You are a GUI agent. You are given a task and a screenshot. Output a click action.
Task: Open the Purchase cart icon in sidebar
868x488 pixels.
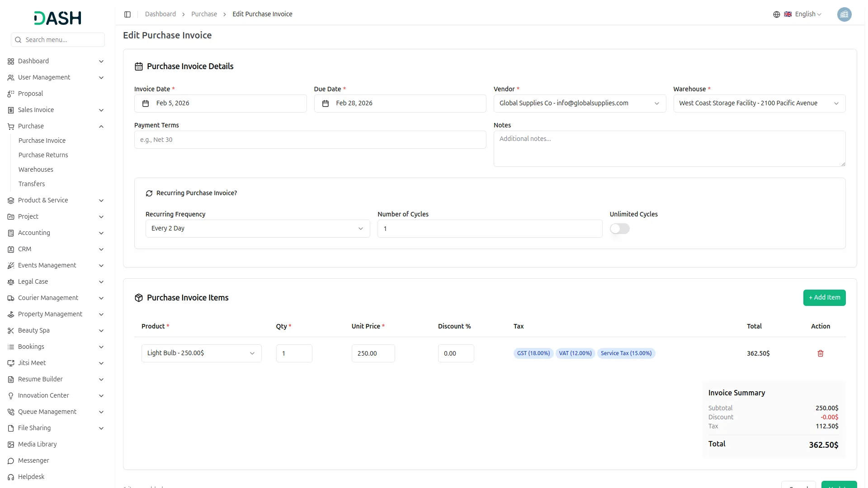tap(10, 126)
